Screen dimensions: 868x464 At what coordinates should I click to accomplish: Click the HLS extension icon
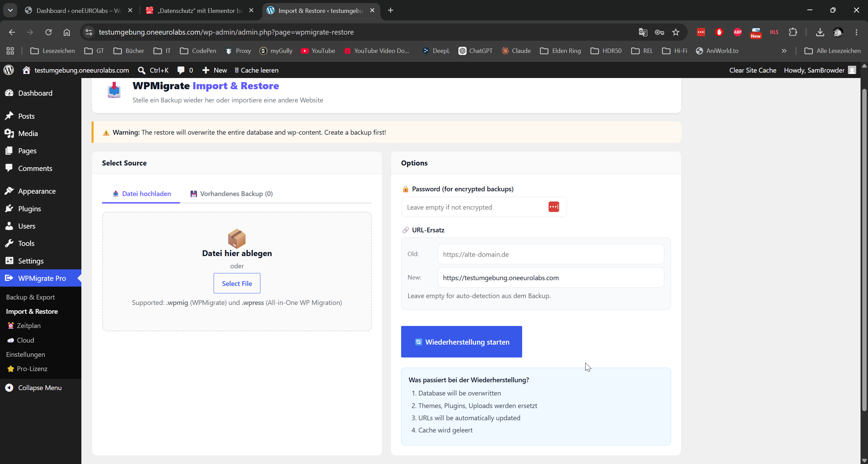click(x=774, y=32)
